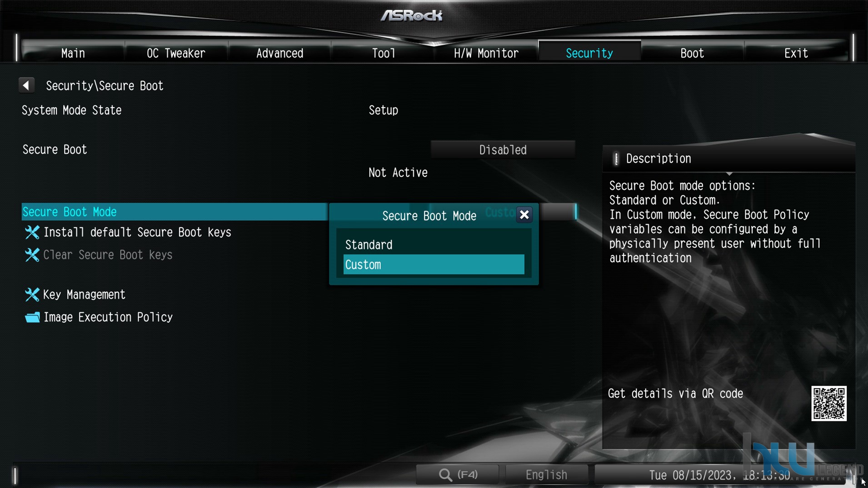Click the Description panel header
The width and height of the screenshot is (868, 488).
point(728,159)
